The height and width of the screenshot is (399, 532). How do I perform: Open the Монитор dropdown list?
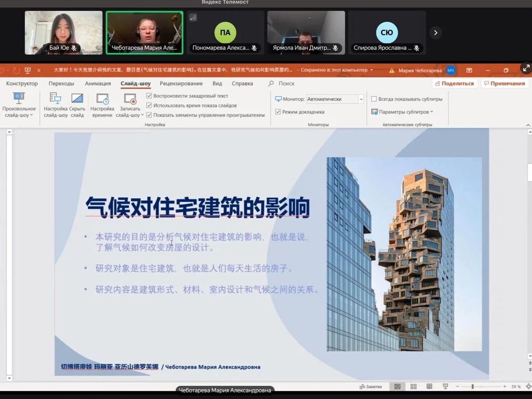click(x=361, y=99)
